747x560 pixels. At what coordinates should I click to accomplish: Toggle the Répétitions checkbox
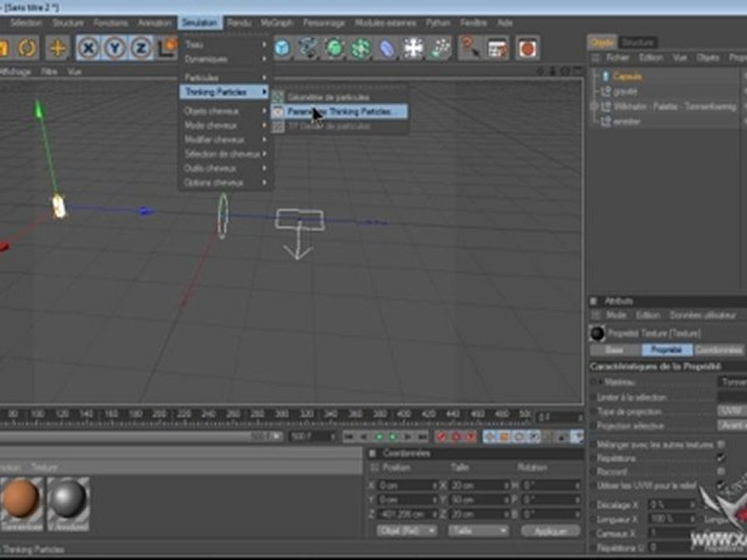[x=721, y=457]
